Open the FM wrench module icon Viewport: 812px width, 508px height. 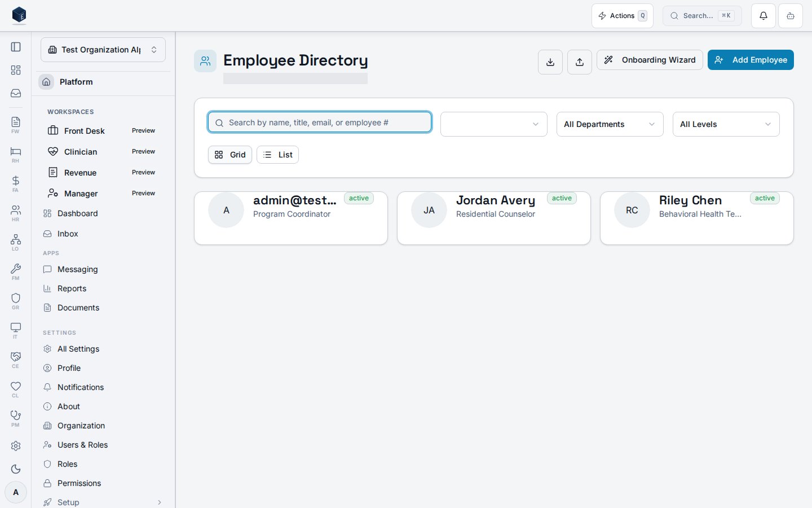16,271
